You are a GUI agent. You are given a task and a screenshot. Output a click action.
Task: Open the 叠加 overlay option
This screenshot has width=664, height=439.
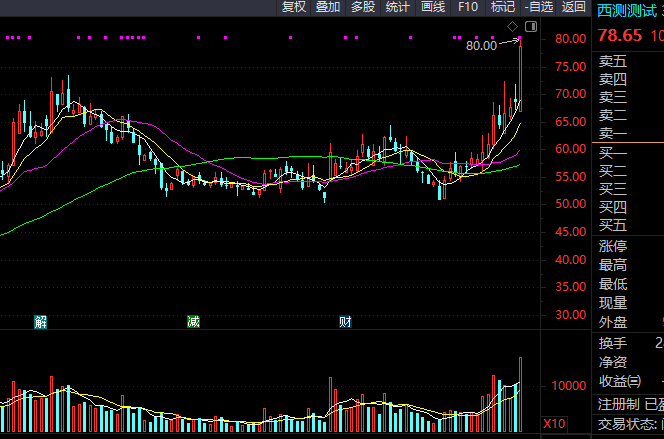click(x=328, y=7)
